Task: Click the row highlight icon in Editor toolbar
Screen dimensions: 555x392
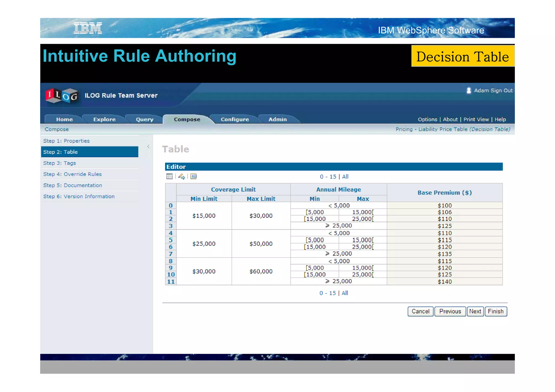Action: (x=193, y=176)
